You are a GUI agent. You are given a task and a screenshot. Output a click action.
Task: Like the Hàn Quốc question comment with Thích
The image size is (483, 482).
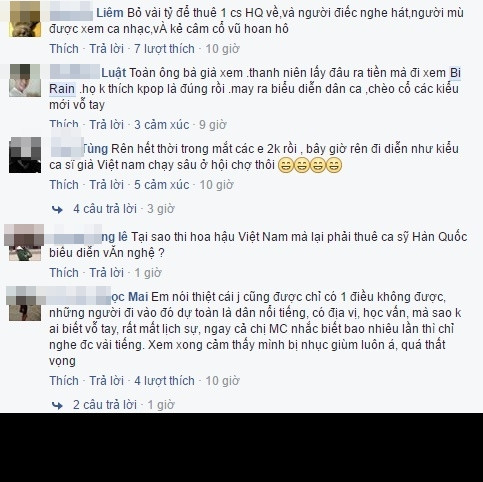64,273
